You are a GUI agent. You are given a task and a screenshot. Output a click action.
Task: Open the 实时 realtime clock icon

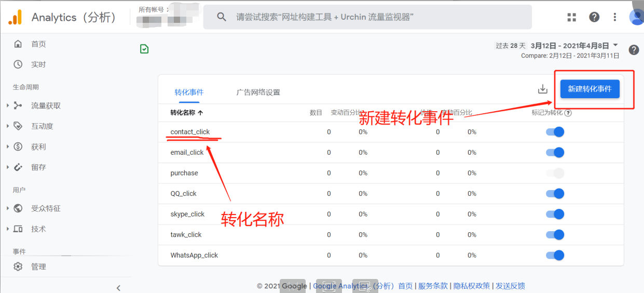click(x=18, y=64)
